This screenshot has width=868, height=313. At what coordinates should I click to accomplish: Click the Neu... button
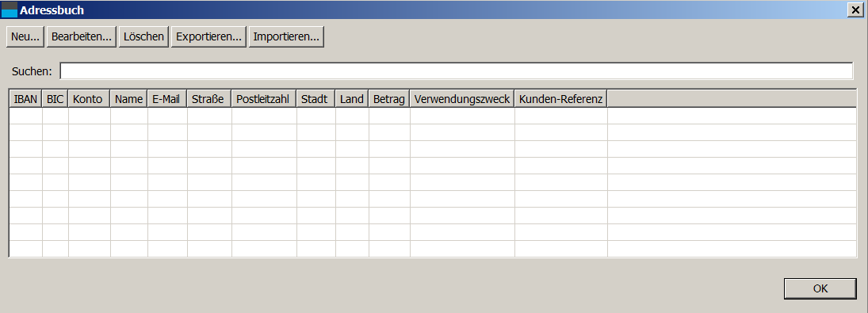(x=25, y=36)
